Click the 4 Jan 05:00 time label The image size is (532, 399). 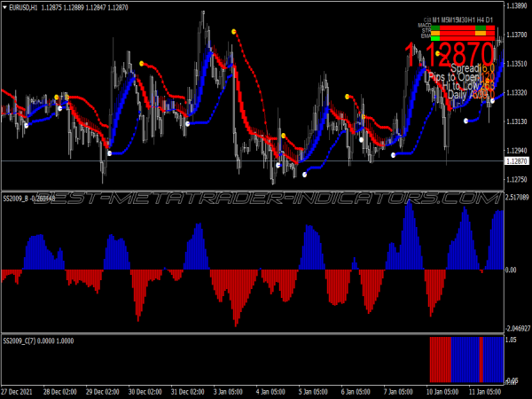270,392
